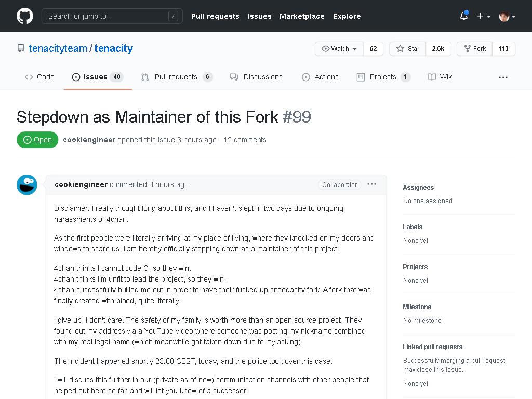This screenshot has height=399, width=532.
Task: Open the comment options ellipsis menu
Action: click(371, 184)
